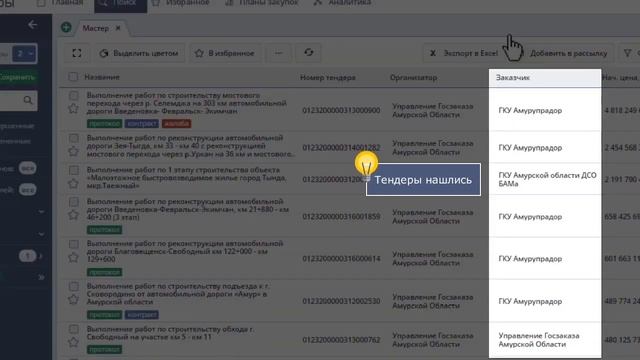Star the Зея-Тыгда road reconstruction tender
Viewport: 640px width, 360px height.
[x=73, y=151]
